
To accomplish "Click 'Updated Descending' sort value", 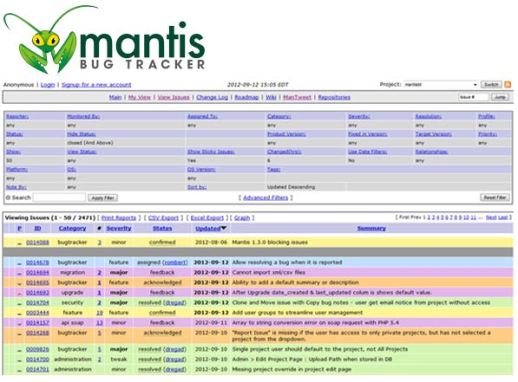I will (x=291, y=187).
